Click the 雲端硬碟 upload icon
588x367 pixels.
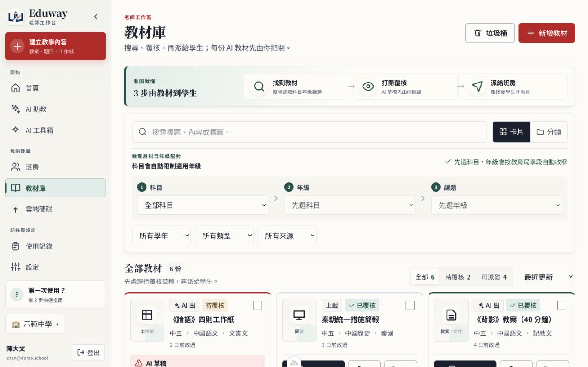(x=16, y=209)
